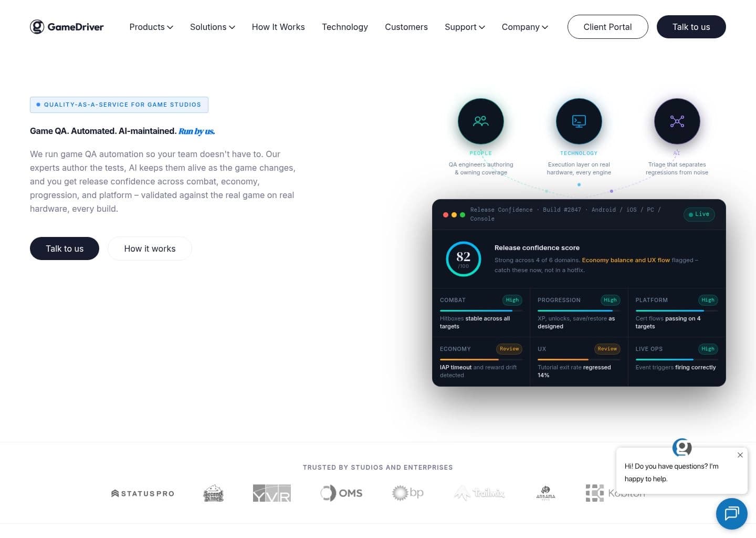Click the Release confidence score heading
756x538 pixels.
(537, 247)
